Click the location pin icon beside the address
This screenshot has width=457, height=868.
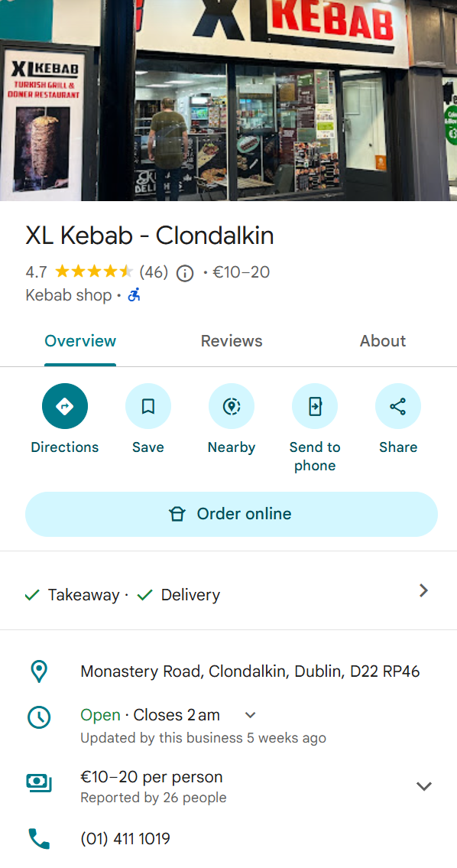[39, 671]
